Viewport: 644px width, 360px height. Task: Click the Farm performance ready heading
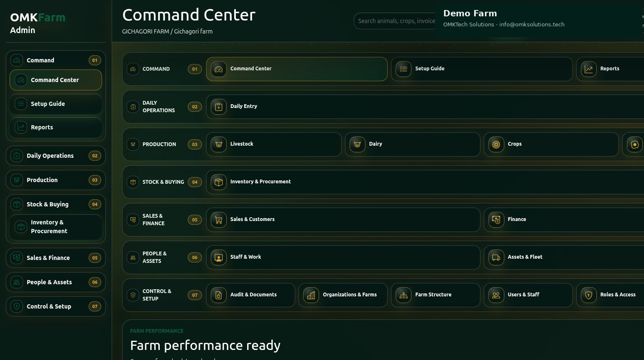click(205, 345)
